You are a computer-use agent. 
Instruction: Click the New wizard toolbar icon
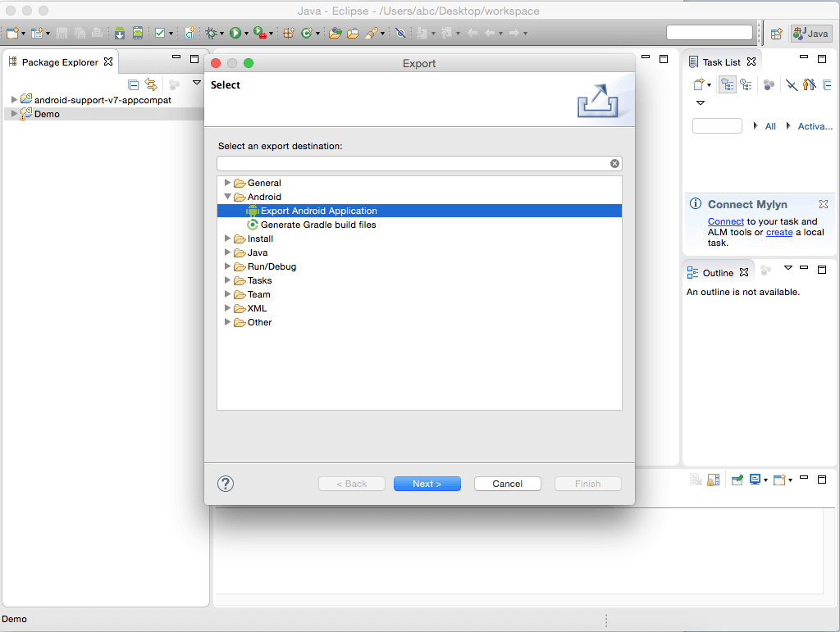(12, 33)
